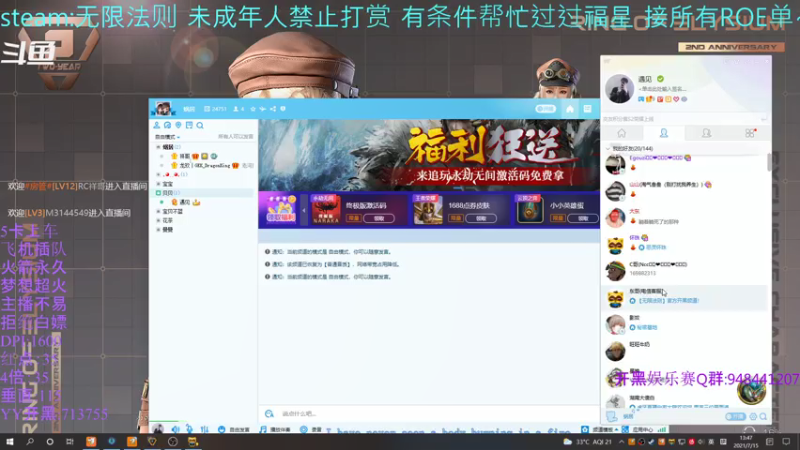800x450 pixels.
Task: Click the Cortana circle on taskbar
Action: [49, 441]
